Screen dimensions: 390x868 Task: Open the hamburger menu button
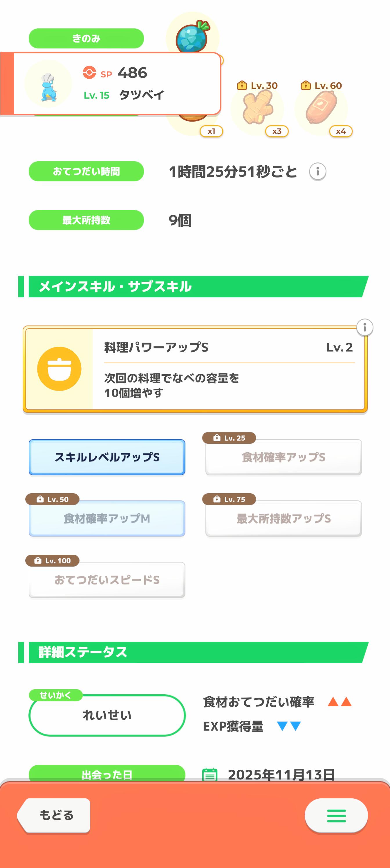click(336, 815)
